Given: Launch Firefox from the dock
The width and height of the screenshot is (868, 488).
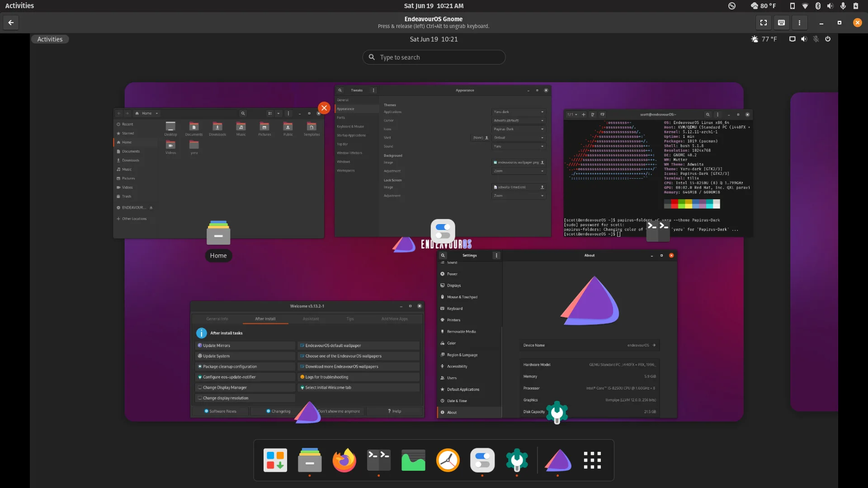Looking at the screenshot, I should coord(344,460).
